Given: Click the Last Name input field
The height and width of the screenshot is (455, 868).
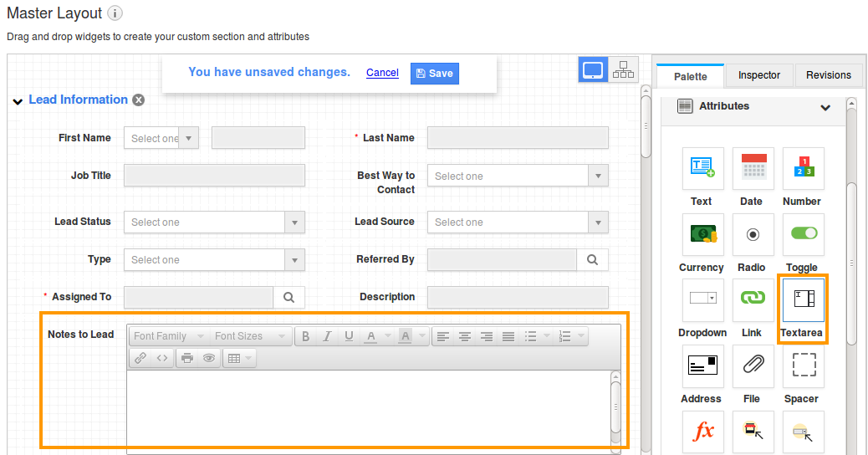Looking at the screenshot, I should point(518,138).
